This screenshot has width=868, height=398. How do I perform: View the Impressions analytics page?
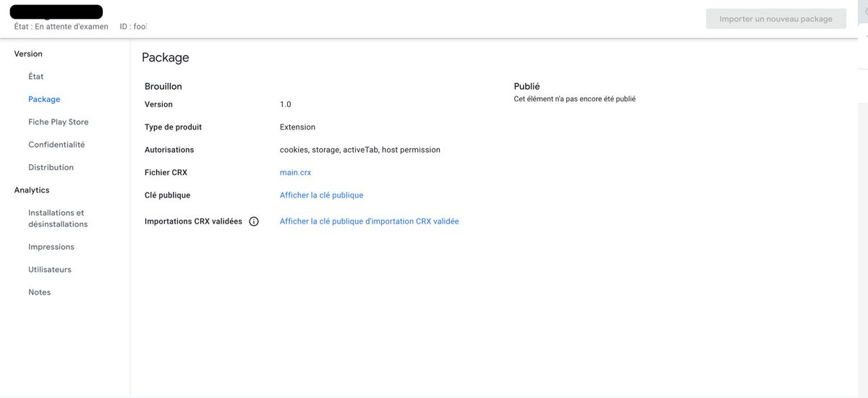[x=51, y=247]
